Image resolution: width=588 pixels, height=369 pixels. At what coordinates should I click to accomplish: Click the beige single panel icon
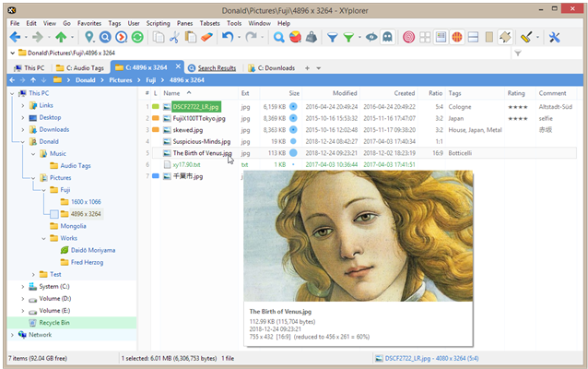[x=489, y=37]
